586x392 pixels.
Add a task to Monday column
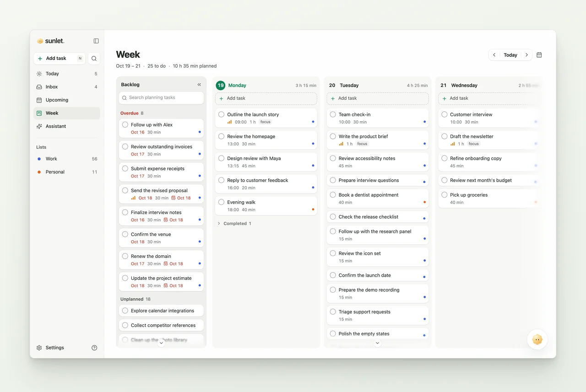(266, 98)
